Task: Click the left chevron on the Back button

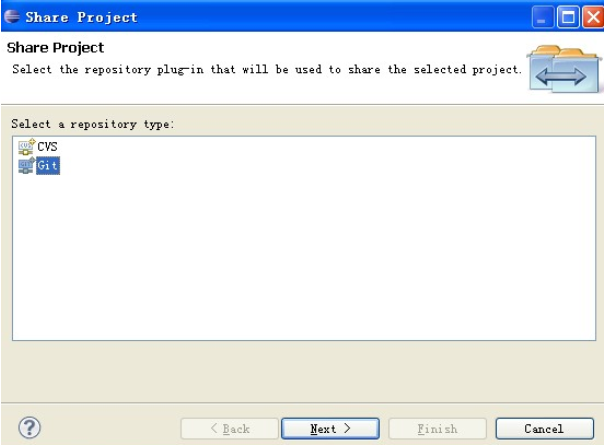Action: pos(214,428)
